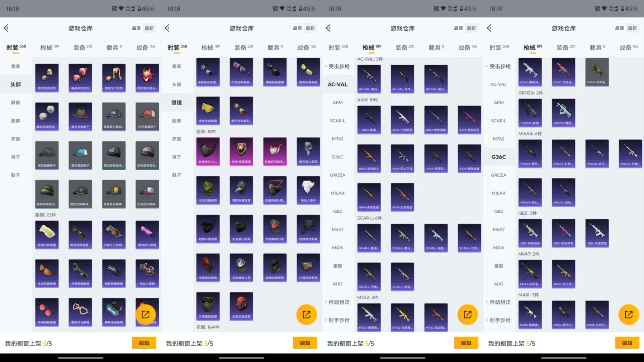Switch to the 枪械 189 tab
The width and height of the screenshot is (644, 362).
(48, 47)
